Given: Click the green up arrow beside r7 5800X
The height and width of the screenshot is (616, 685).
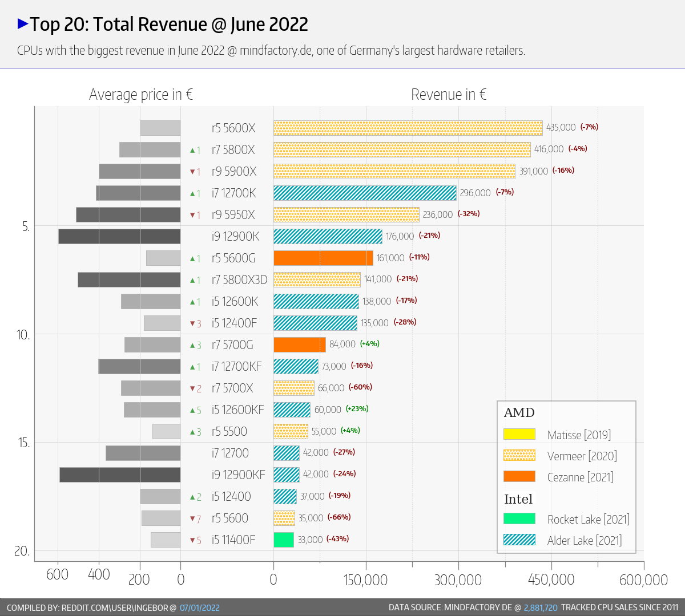Looking at the screenshot, I should pos(193,151).
